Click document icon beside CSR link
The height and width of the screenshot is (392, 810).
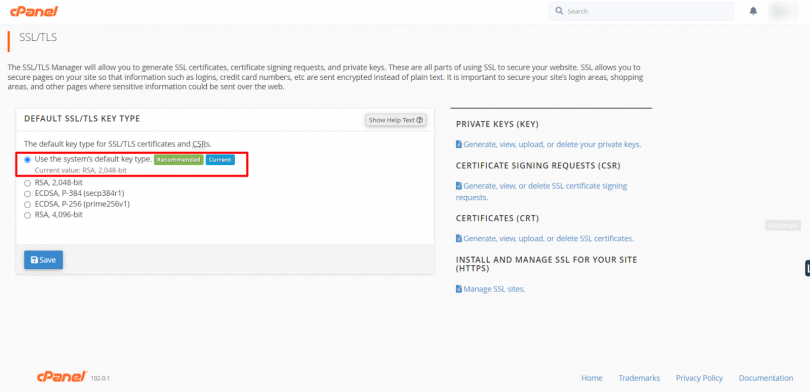[x=459, y=185]
